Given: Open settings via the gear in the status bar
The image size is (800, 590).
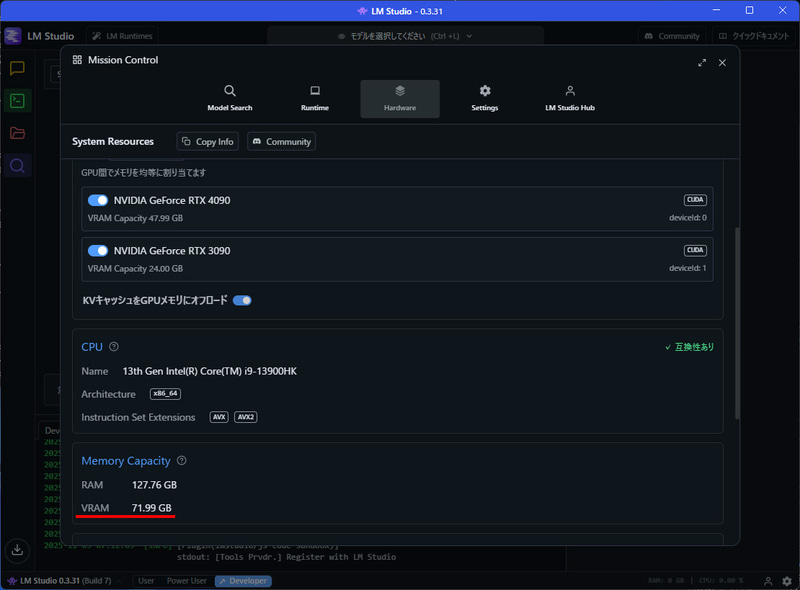Looking at the screenshot, I should (x=786, y=581).
